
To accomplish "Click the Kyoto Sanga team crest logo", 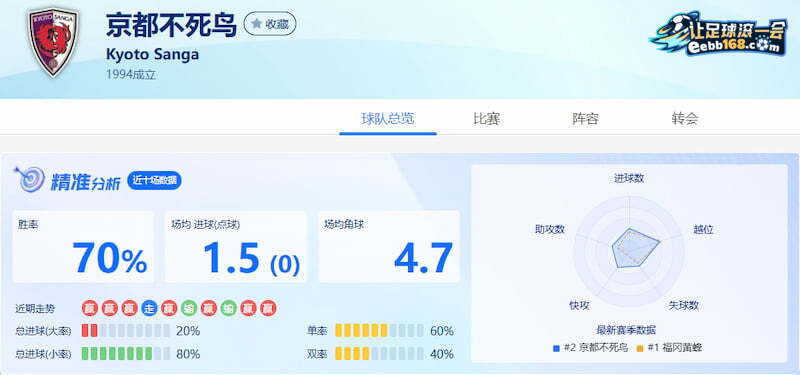I will (52, 41).
